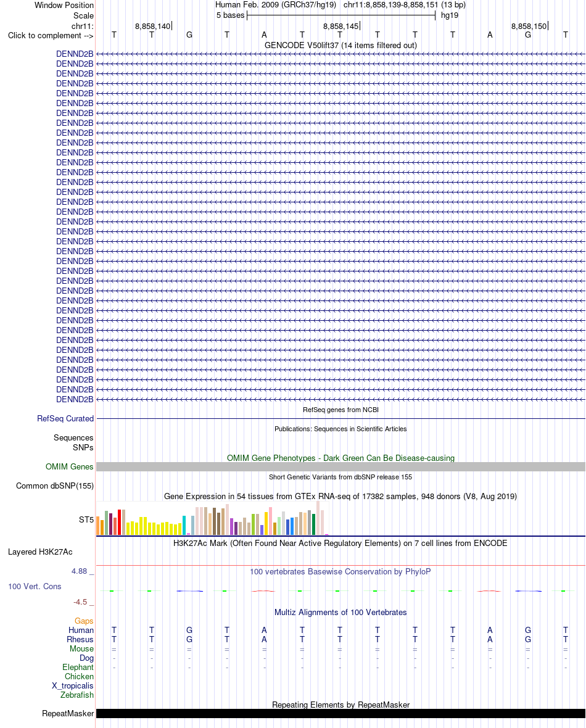The height and width of the screenshot is (728, 586).
Task: Select the Scale track label
Action: 83,15
